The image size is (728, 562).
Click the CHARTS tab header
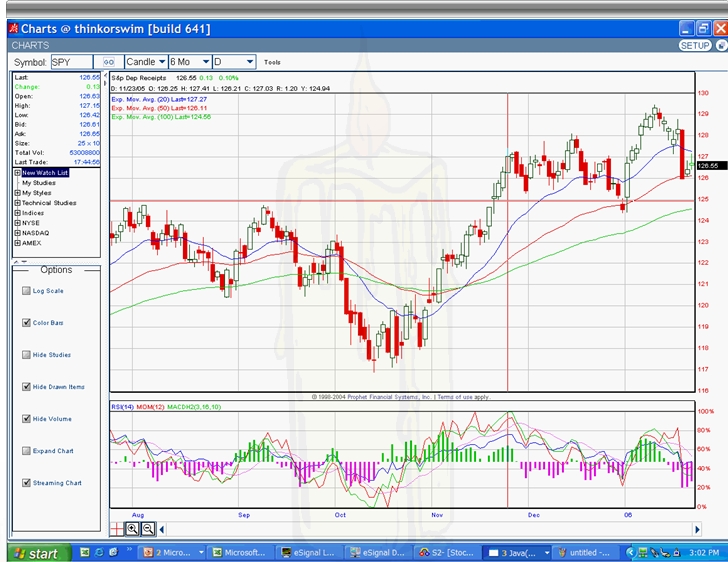pyautogui.click(x=30, y=45)
